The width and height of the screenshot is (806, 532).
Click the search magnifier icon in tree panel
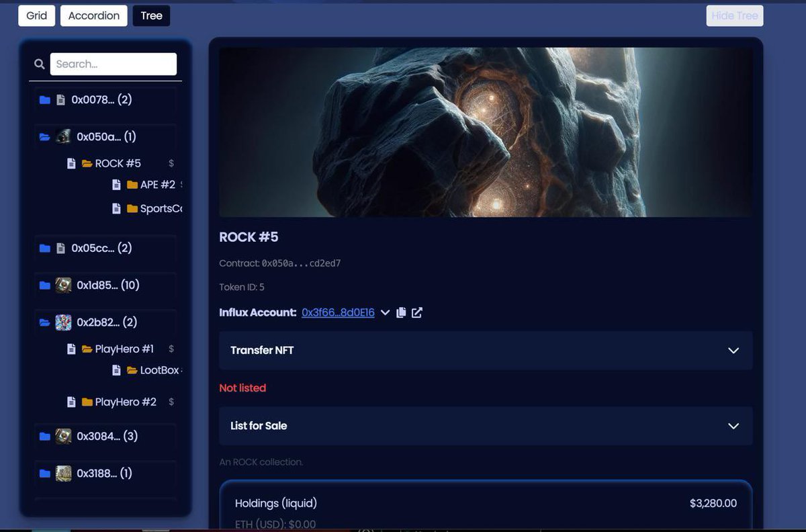40,64
